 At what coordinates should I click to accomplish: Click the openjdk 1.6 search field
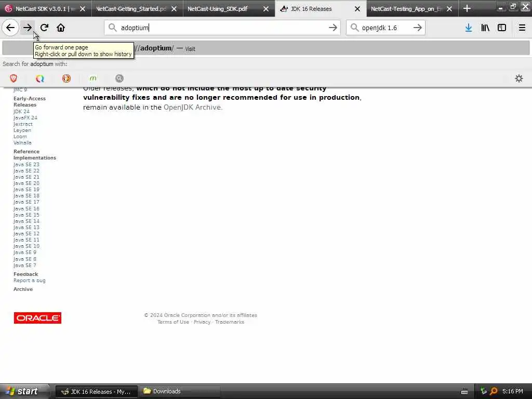(385, 28)
